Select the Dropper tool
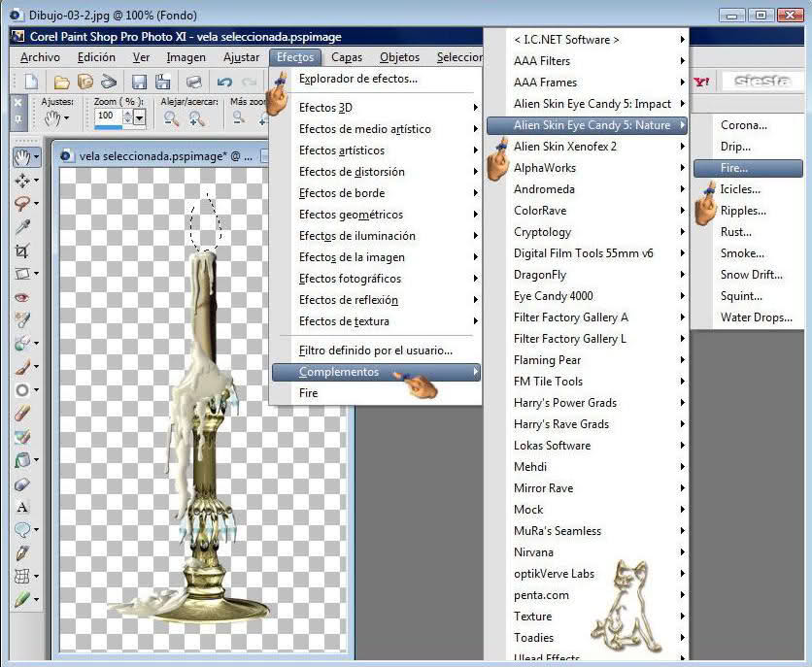Image resolution: width=812 pixels, height=667 pixels. tap(22, 226)
